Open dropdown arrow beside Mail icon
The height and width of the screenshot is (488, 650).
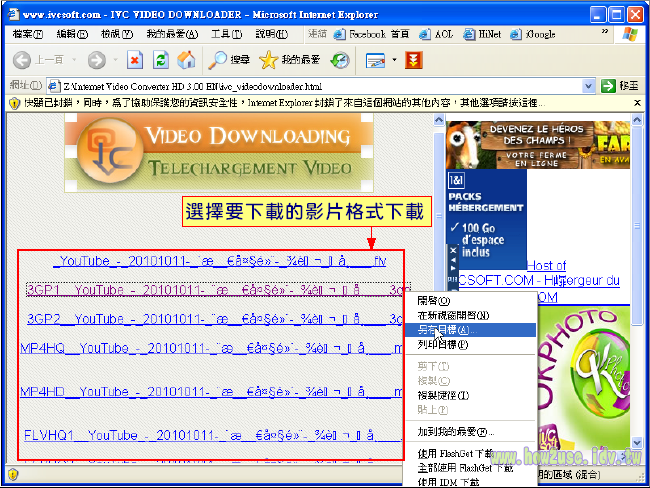[394, 61]
